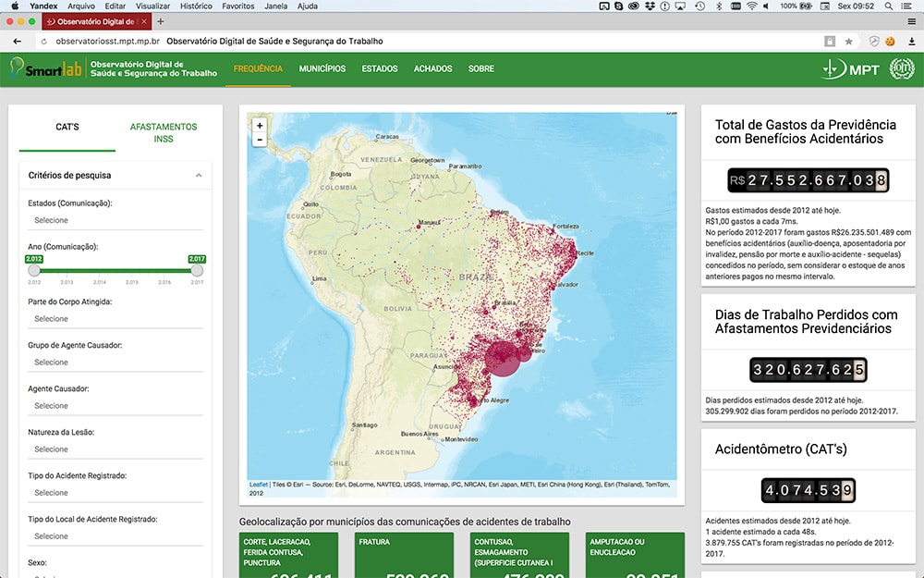The image size is (924, 578).
Task: Click 'R$1,00 gastos a cada 7ms.' text
Action: pos(751,221)
